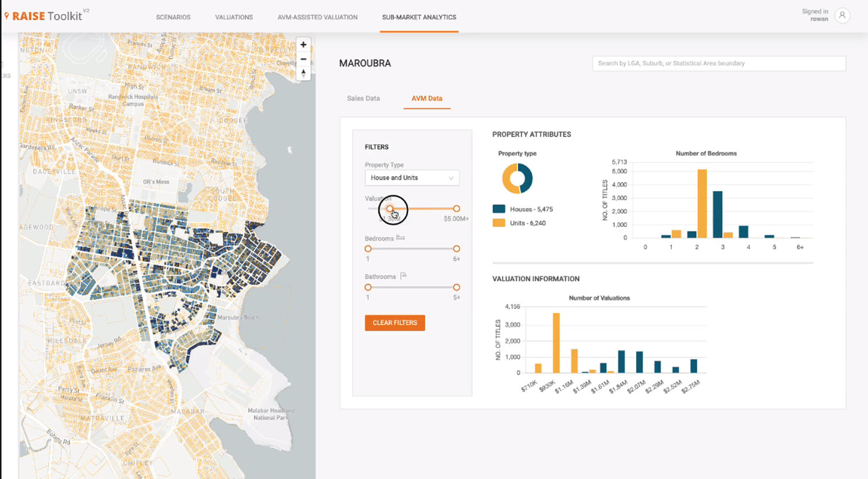The height and width of the screenshot is (479, 868).
Task: Click the Property type donut chart
Action: pyautogui.click(x=517, y=178)
